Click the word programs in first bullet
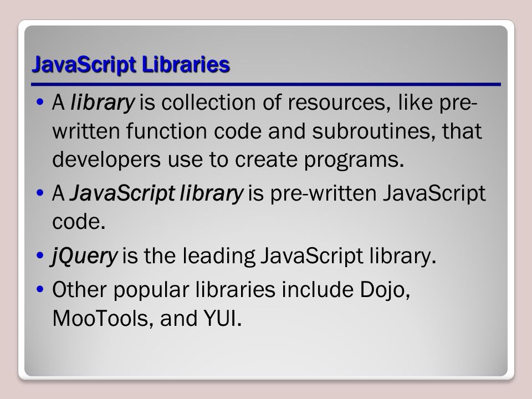Image resolution: width=532 pixels, height=399 pixels. point(354,161)
